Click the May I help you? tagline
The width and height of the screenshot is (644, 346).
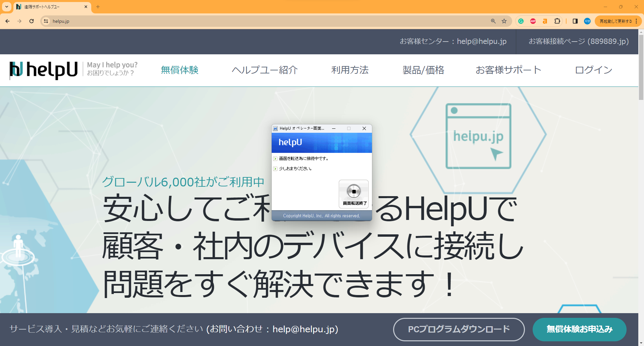(112, 65)
